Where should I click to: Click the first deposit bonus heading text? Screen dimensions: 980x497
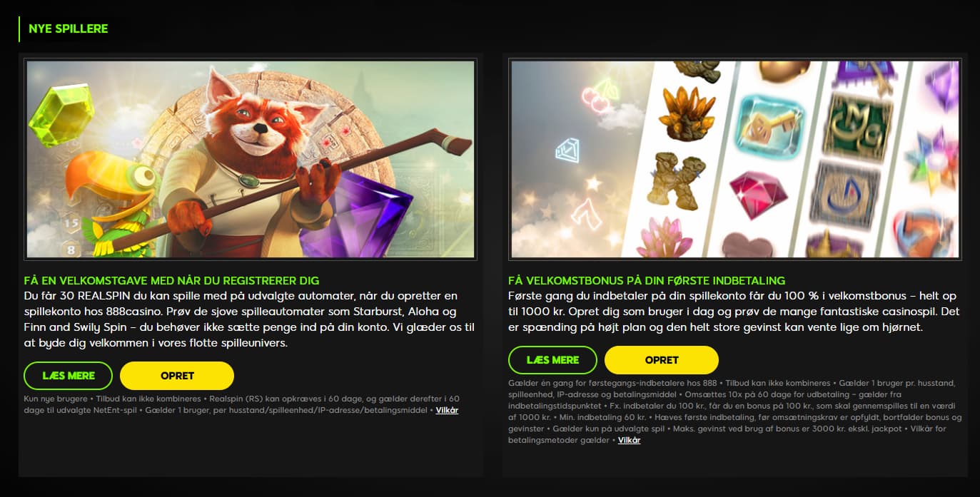coord(647,280)
